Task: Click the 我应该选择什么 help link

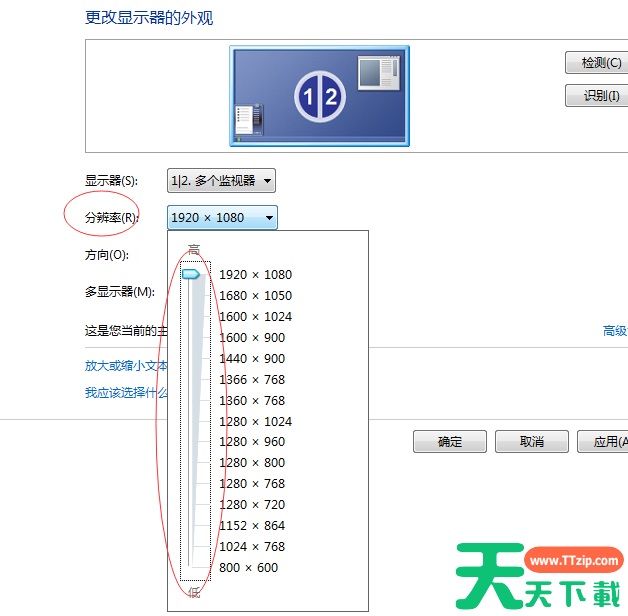Action: click(x=126, y=393)
